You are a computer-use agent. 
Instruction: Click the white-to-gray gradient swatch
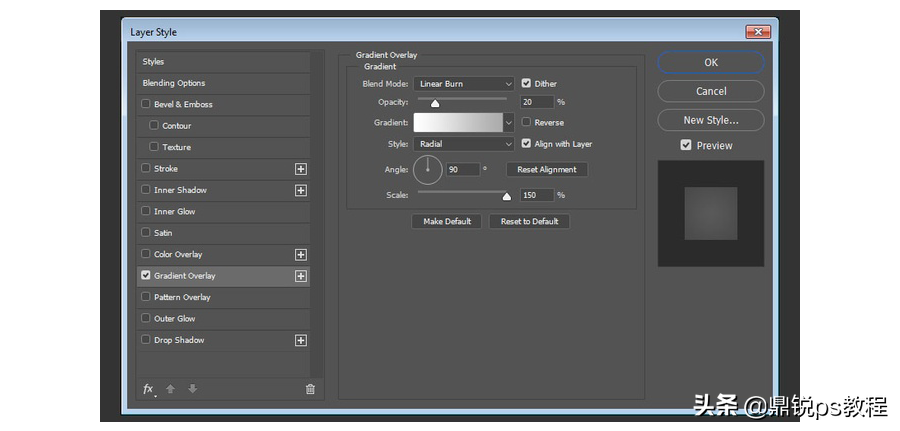point(458,122)
